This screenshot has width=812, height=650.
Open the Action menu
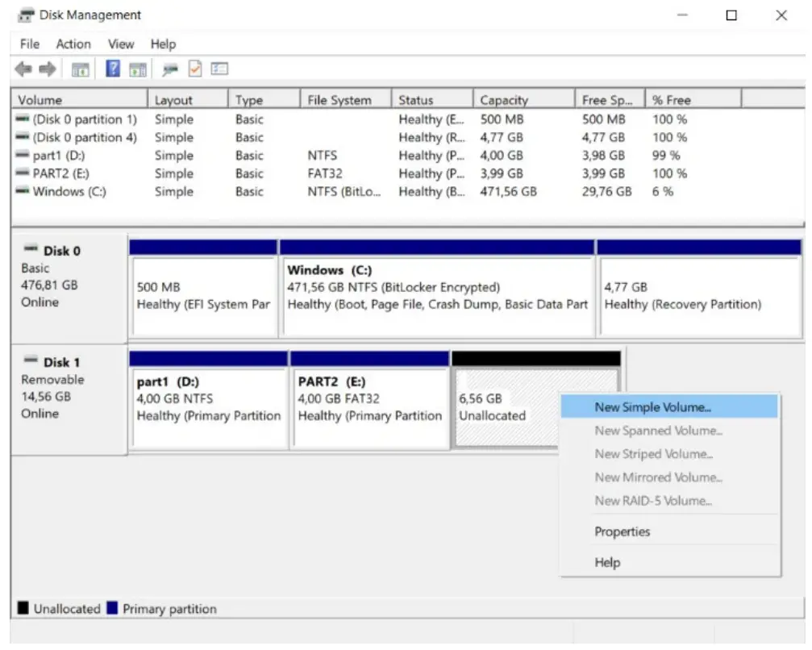click(73, 44)
